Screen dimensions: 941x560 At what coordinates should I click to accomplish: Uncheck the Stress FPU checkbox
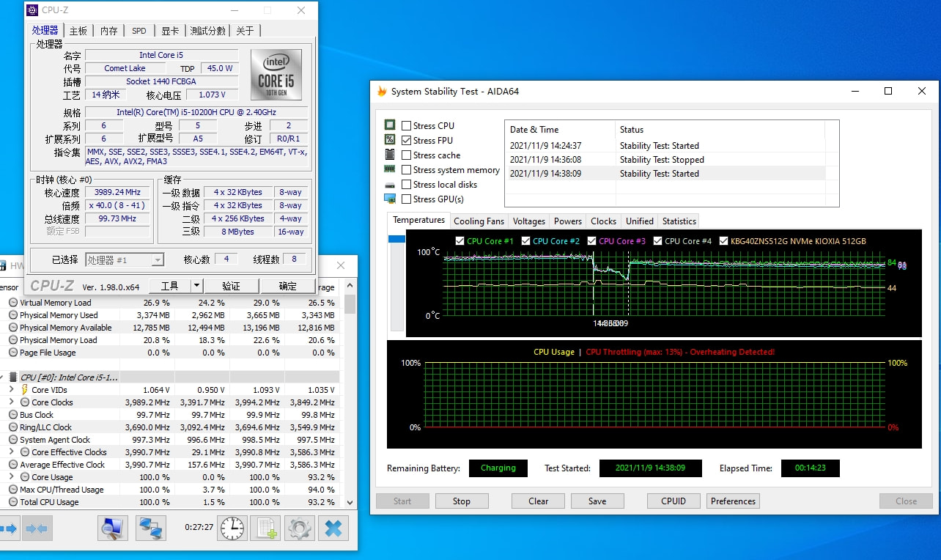tap(407, 141)
